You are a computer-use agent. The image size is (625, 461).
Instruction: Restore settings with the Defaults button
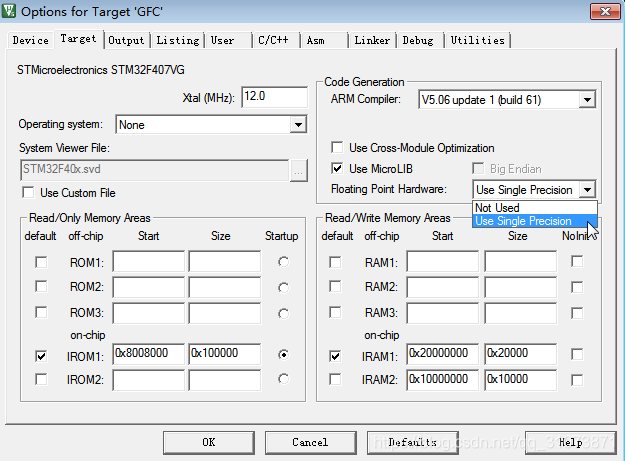click(x=413, y=443)
